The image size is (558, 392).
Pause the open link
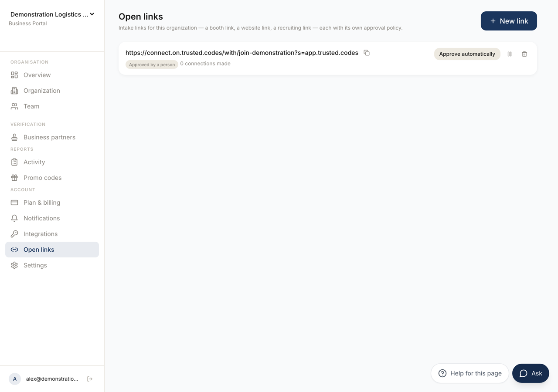coord(510,54)
